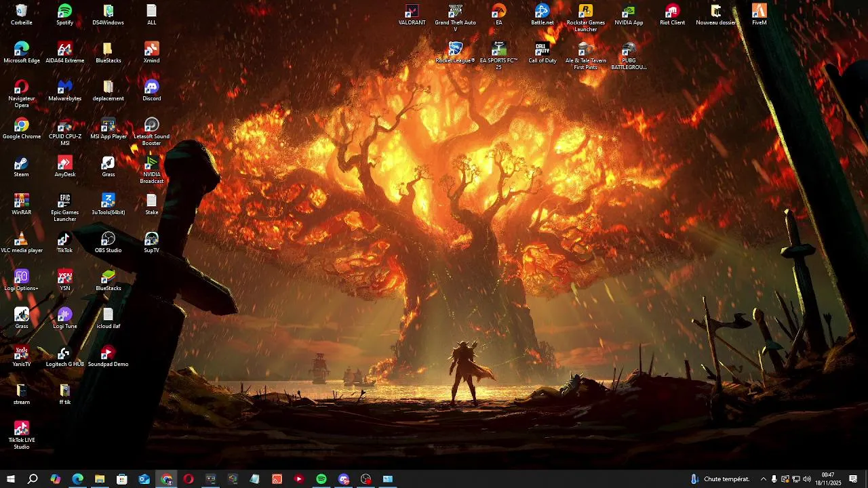Screen dimensions: 868x488
Task: Launch VALORANT from the desktop
Action: [412, 15]
